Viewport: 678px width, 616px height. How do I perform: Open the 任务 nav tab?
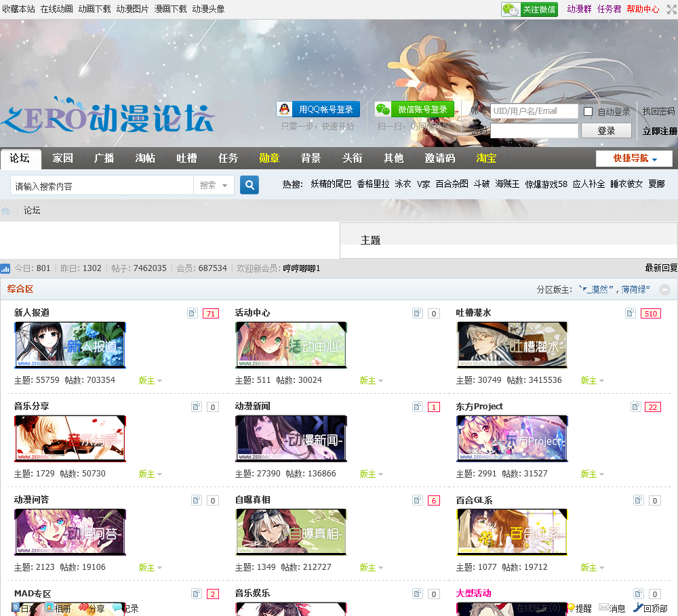point(228,158)
